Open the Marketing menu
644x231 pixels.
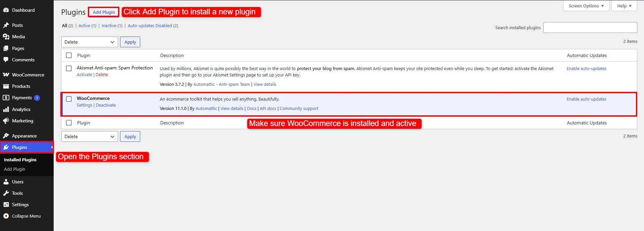(x=27, y=121)
